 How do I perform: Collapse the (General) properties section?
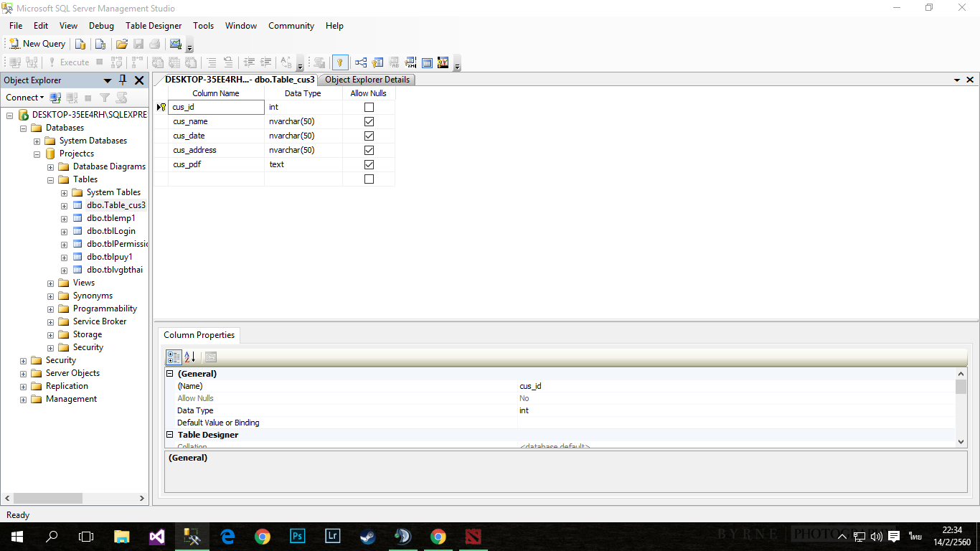click(x=170, y=374)
